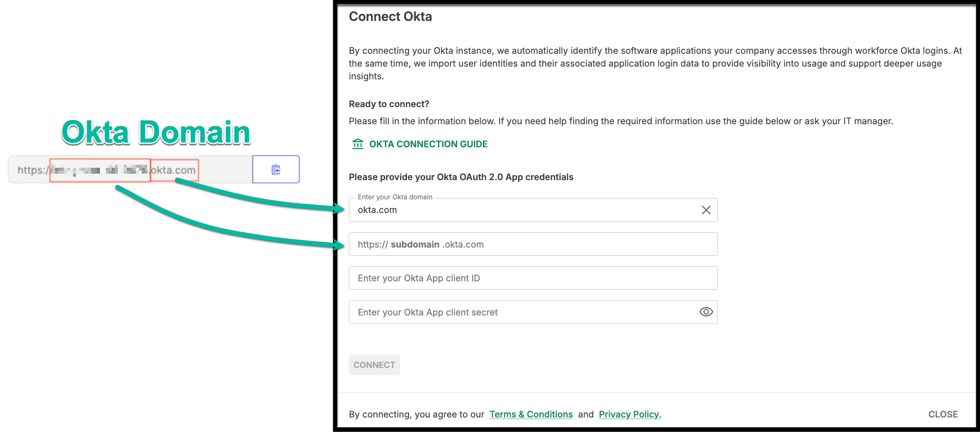Clear the Okta domain field with the X icon
Image resolution: width=980 pixels, height=432 pixels.
pos(706,210)
